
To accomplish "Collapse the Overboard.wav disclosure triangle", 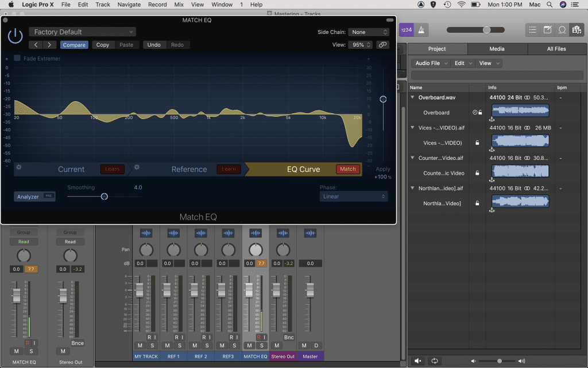I will [x=412, y=97].
